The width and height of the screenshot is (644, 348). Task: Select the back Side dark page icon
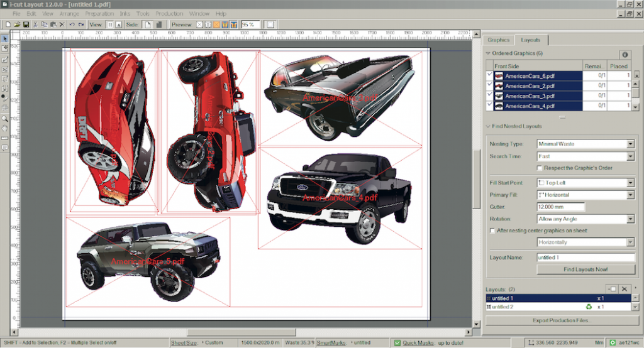(159, 24)
